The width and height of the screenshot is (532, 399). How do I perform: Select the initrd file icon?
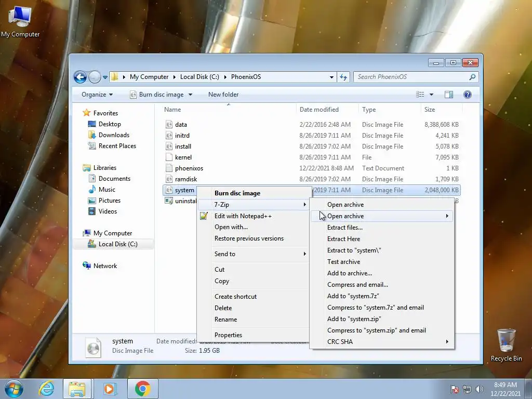click(169, 136)
